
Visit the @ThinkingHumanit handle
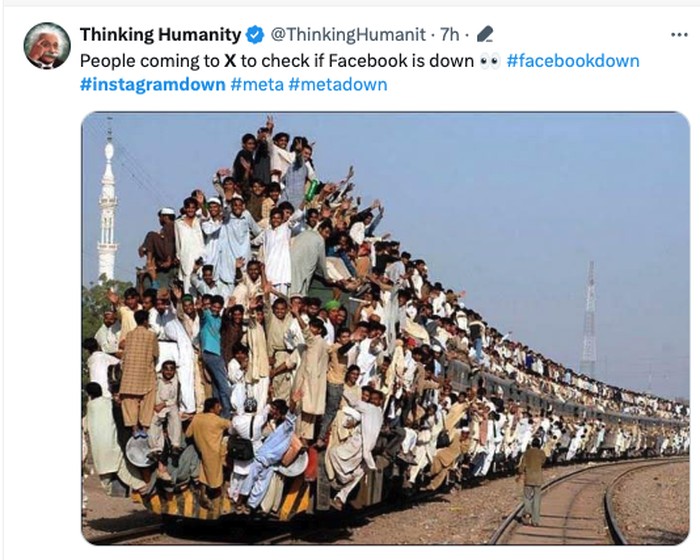point(348,34)
